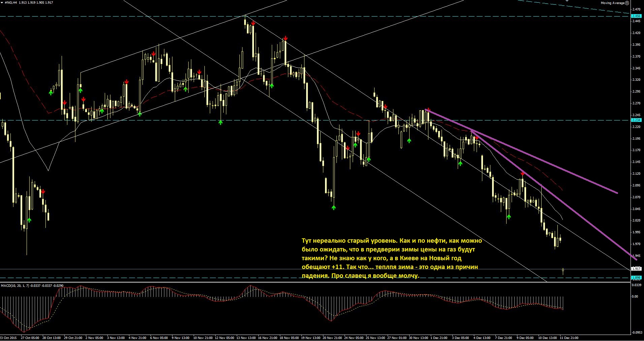
Task: Click the 2.470 price scale value
Action: [x=636, y=9]
